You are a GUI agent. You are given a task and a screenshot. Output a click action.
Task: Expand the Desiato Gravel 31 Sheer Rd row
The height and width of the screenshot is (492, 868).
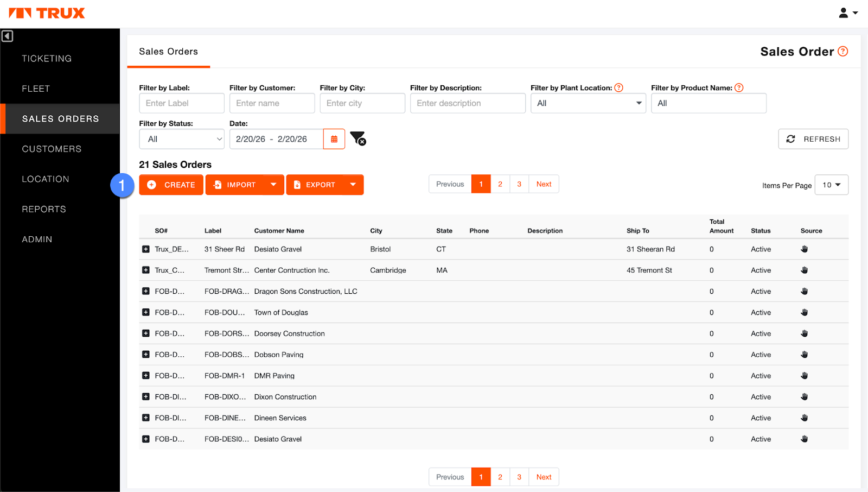coord(146,249)
